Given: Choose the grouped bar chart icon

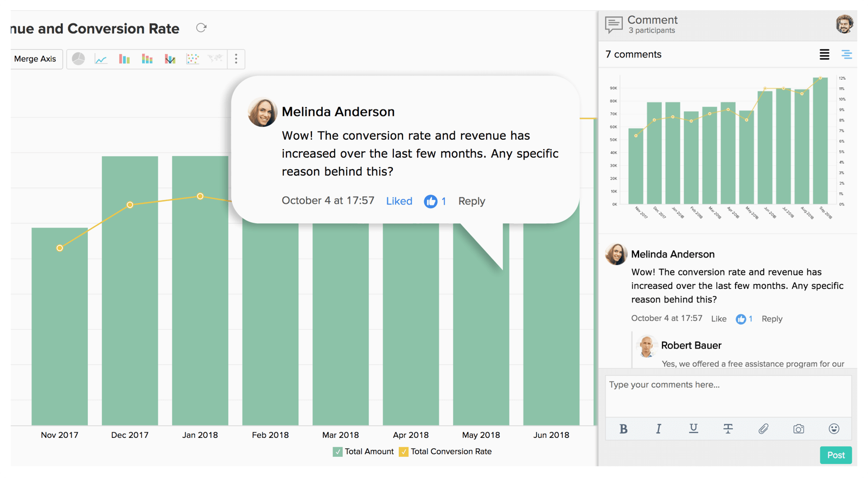Looking at the screenshot, I should pyautogui.click(x=124, y=59).
